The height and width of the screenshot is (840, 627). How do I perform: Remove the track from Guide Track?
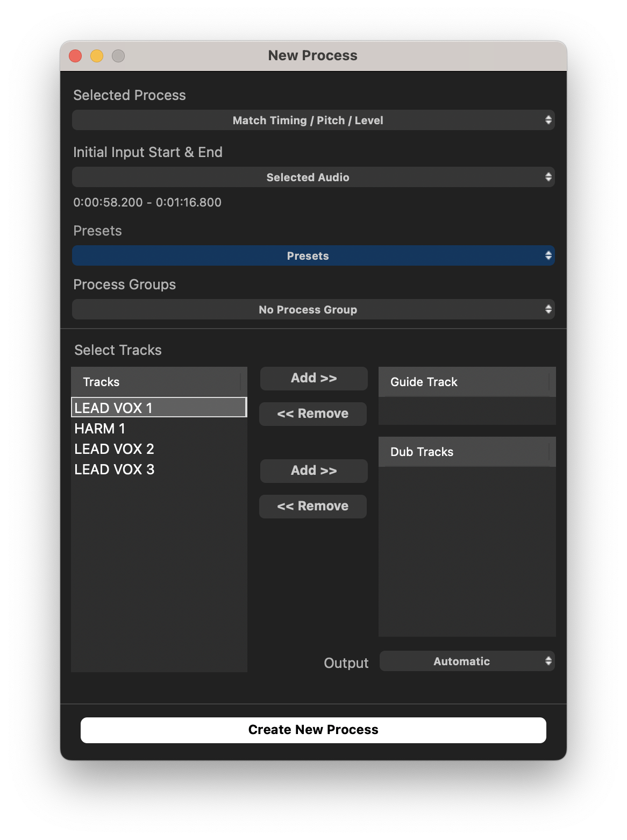coord(313,414)
